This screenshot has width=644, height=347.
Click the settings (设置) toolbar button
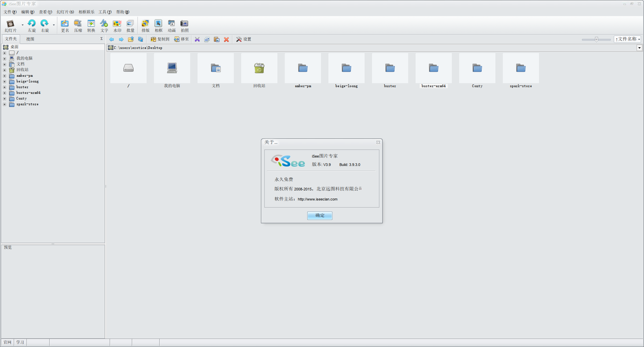tap(244, 39)
